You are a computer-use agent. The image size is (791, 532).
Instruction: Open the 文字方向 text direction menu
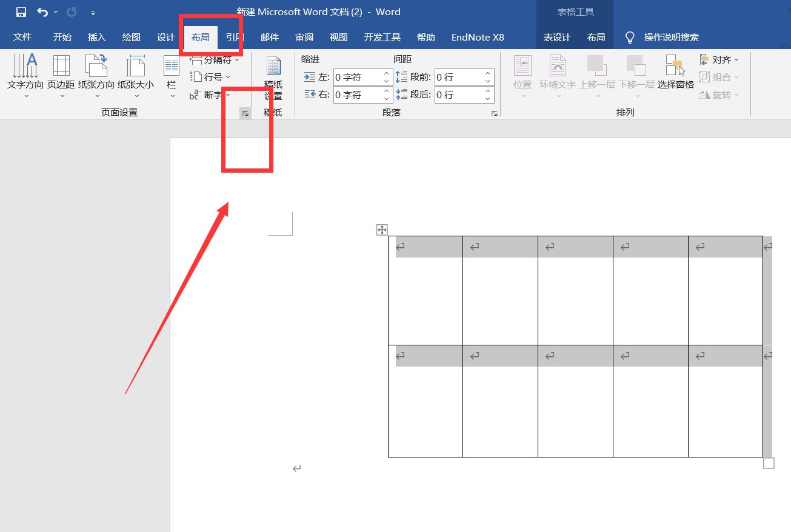[x=25, y=76]
